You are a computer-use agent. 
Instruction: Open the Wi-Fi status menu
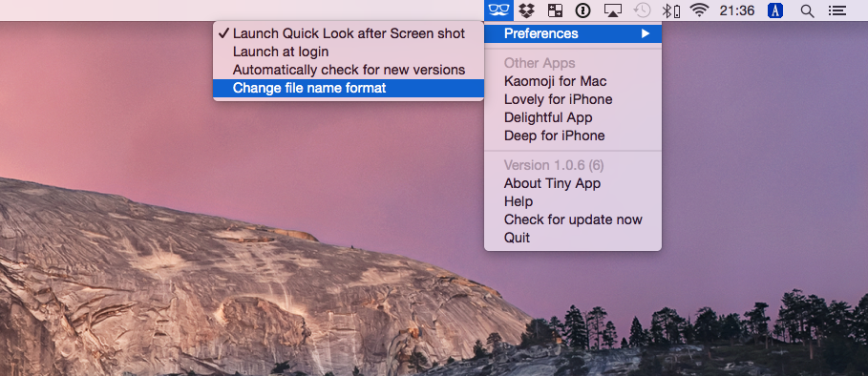[x=700, y=10]
